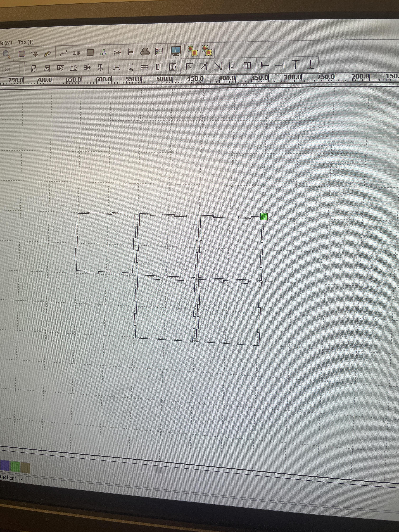399x532 pixels.
Task: Click the cutting property list icon
Action: point(159,51)
